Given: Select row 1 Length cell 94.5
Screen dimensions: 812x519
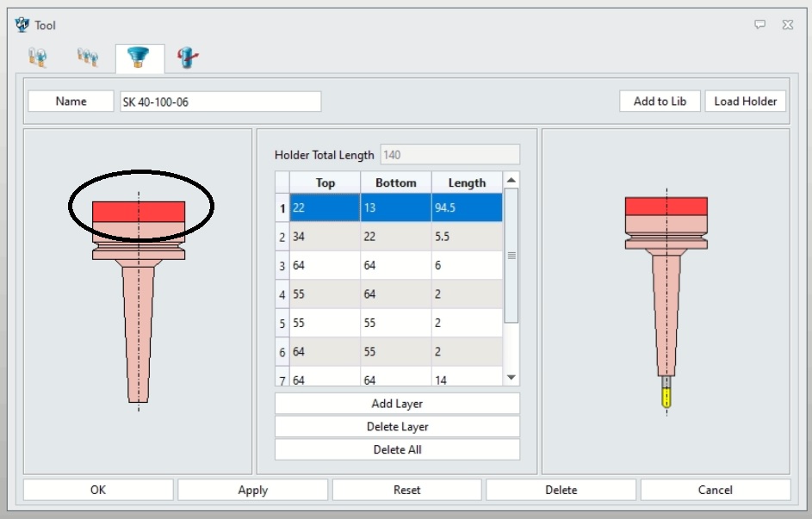Looking at the screenshot, I should (x=466, y=208).
